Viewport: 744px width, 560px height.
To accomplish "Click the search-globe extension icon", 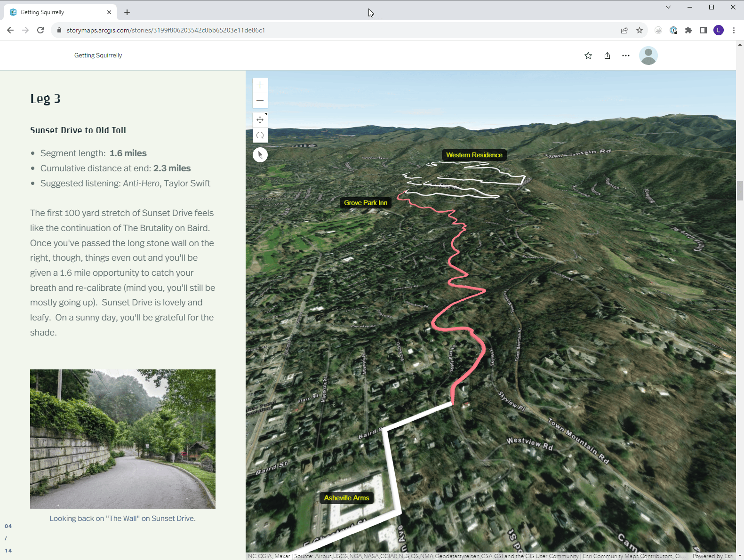I will (x=673, y=30).
